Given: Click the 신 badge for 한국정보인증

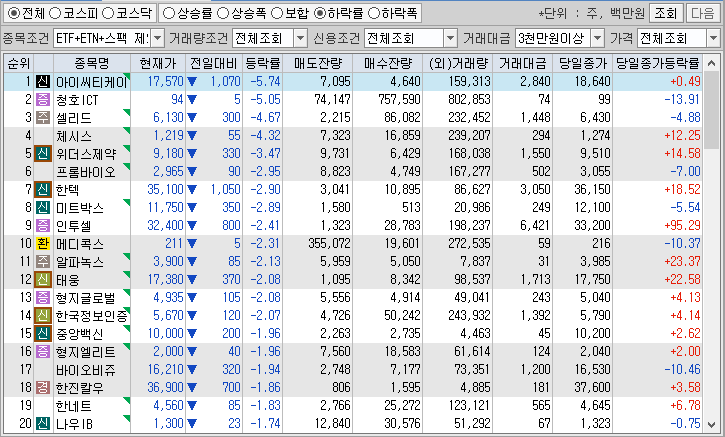Looking at the screenshot, I should (43, 316).
